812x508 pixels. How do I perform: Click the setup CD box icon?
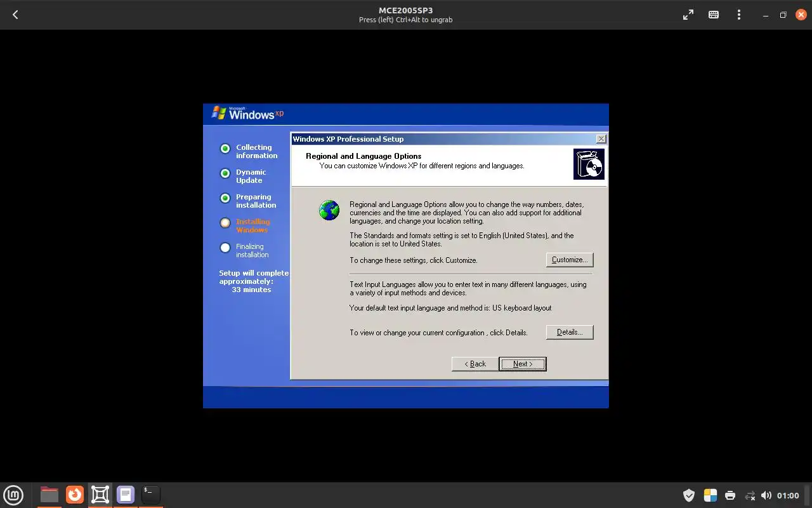point(589,164)
